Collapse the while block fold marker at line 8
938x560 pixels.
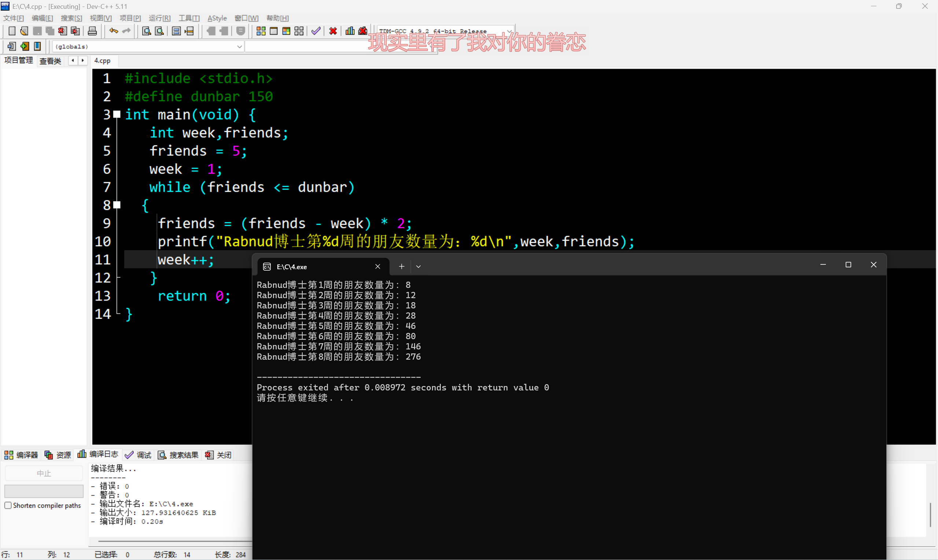117,205
